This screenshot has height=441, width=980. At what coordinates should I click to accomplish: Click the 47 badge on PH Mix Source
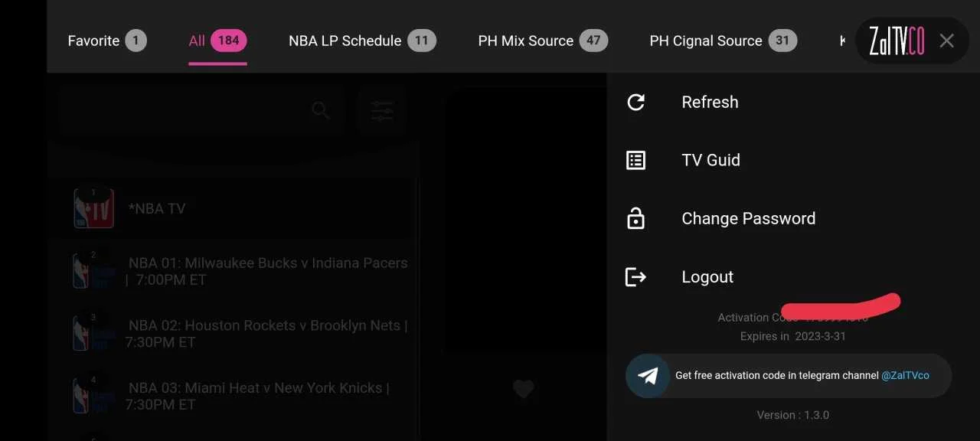click(x=593, y=41)
